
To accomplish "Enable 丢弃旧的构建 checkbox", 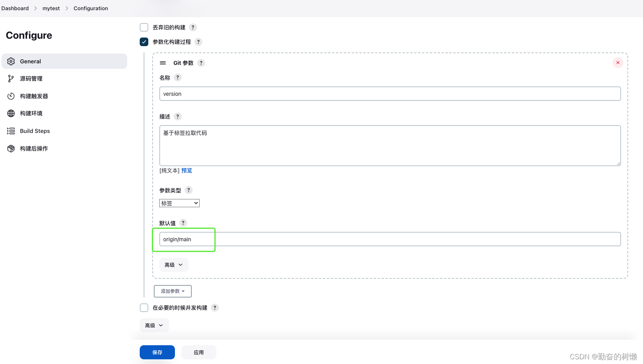I will 144,27.
